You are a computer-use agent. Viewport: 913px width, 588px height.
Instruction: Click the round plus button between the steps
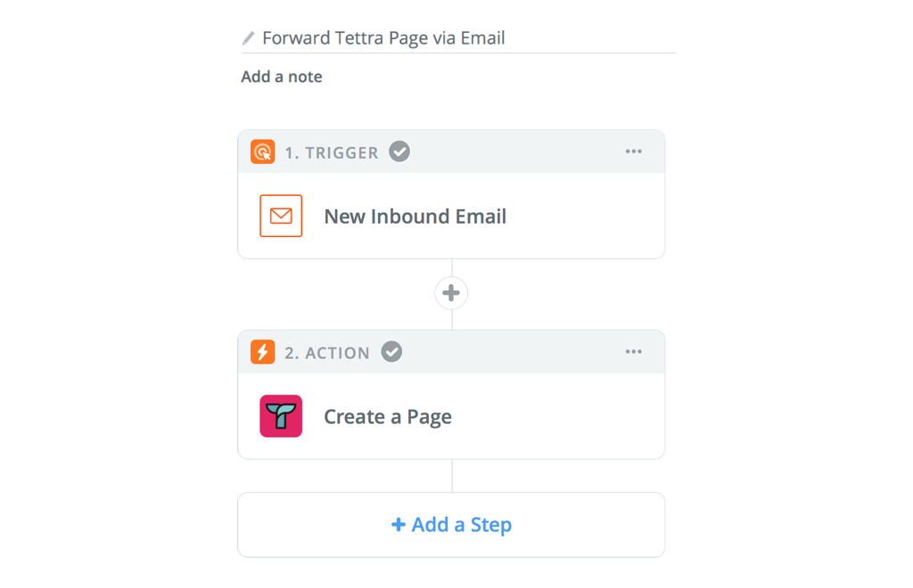tap(451, 293)
